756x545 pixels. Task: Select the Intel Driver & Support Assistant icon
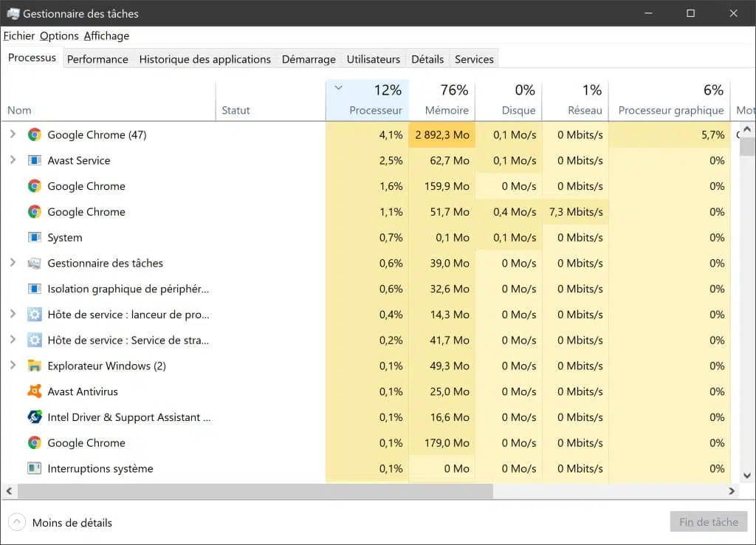34,417
